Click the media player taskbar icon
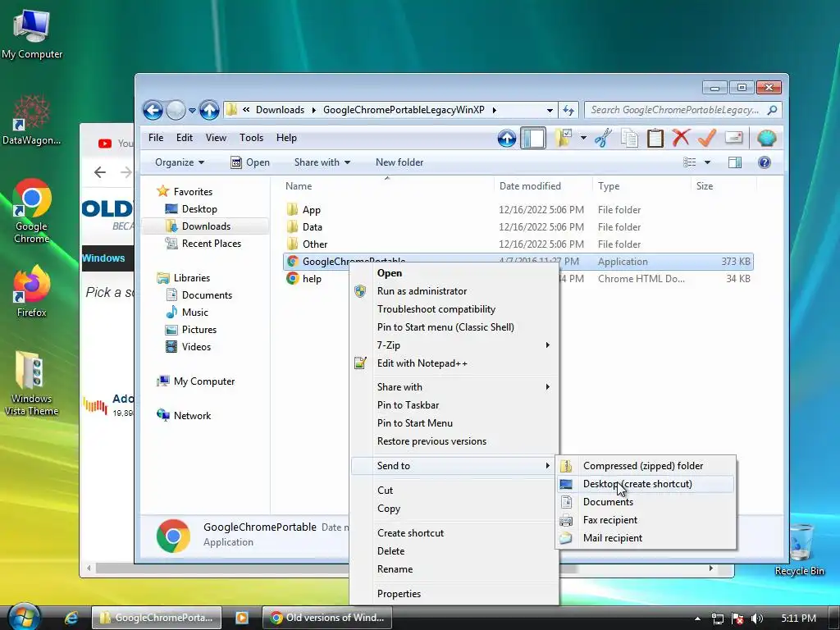840x630 pixels. pos(242,618)
